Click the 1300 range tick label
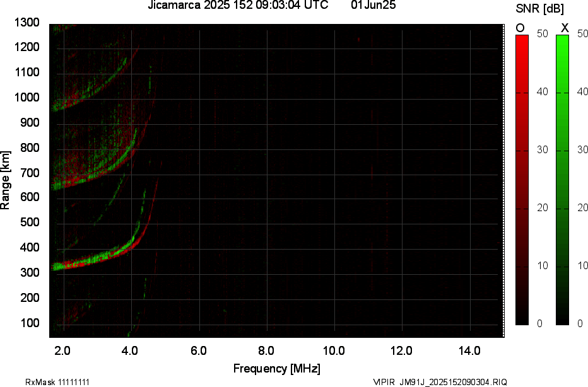The image size is (588, 387). pos(27,23)
